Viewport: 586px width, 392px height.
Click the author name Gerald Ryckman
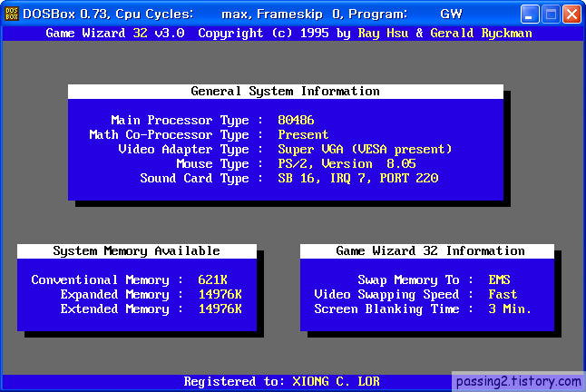(481, 34)
